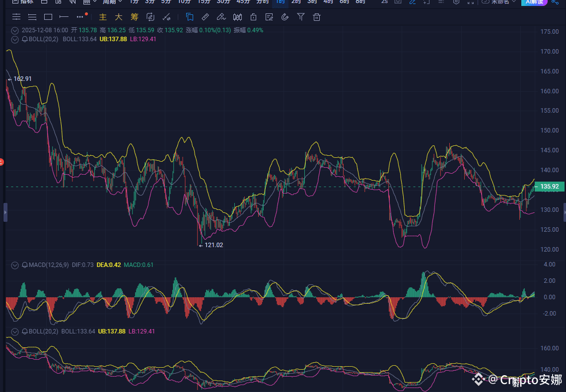Click the 135.92 current price label
The height and width of the screenshot is (392, 566).
pyautogui.click(x=550, y=187)
